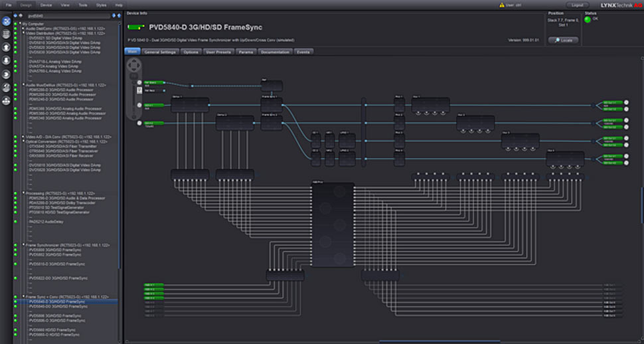Collapse the Frame Synchronizer tree group
The height and width of the screenshot is (344, 644).
23,245
